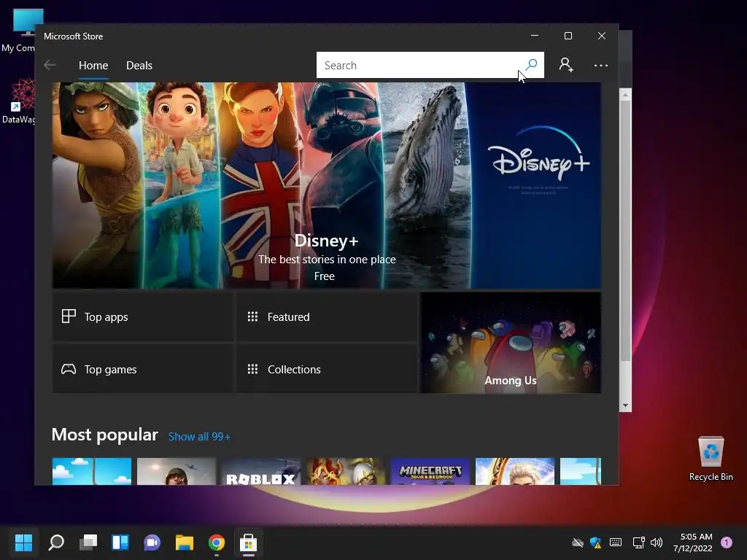Click the cloud sync tray icon
The image size is (747, 560).
pyautogui.click(x=578, y=542)
